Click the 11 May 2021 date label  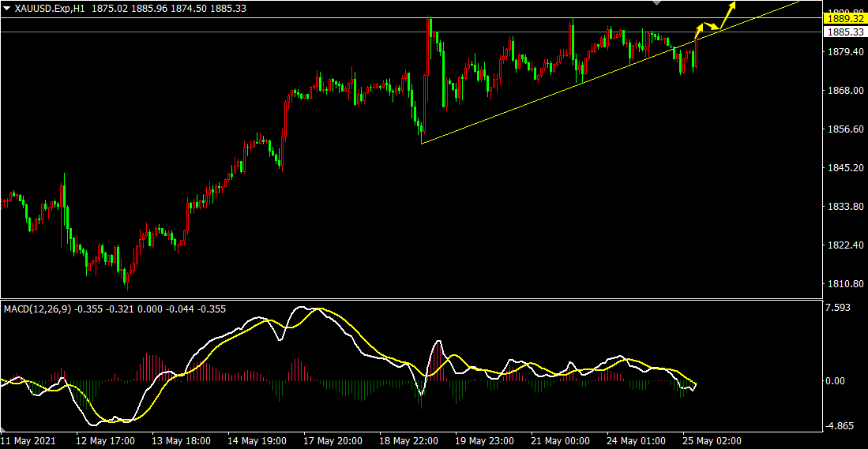[29, 440]
